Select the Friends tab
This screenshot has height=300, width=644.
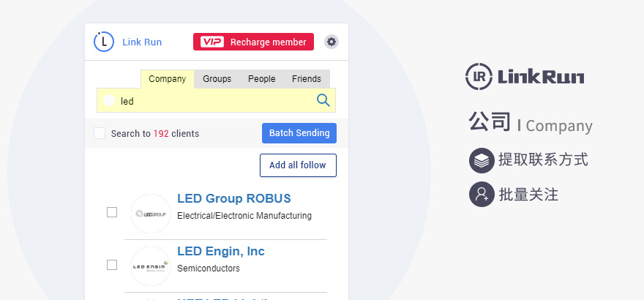(307, 79)
